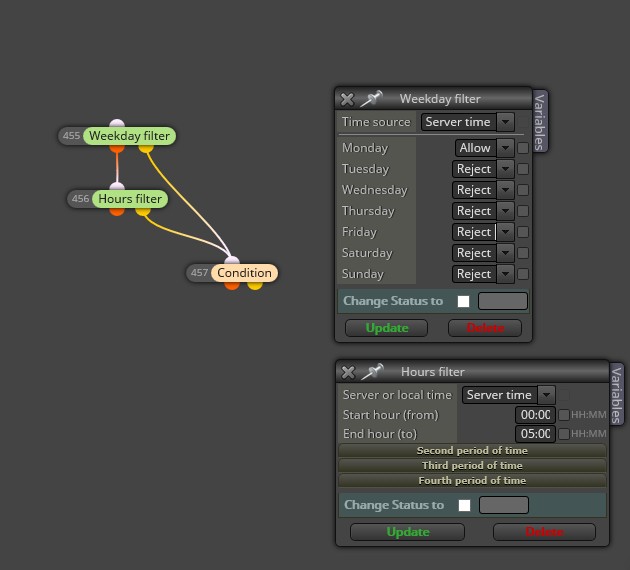Click input dot atop Weekday filter node
The width and height of the screenshot is (630, 570).
click(x=117, y=123)
